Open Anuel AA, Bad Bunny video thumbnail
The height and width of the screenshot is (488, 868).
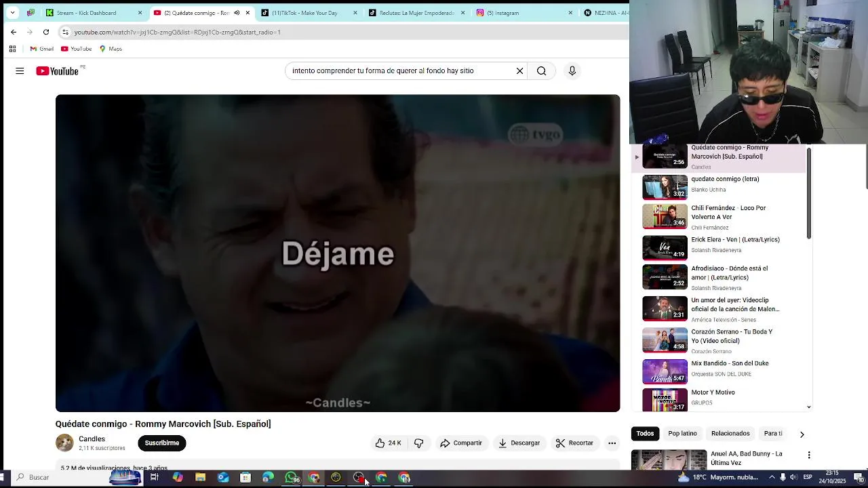click(669, 459)
